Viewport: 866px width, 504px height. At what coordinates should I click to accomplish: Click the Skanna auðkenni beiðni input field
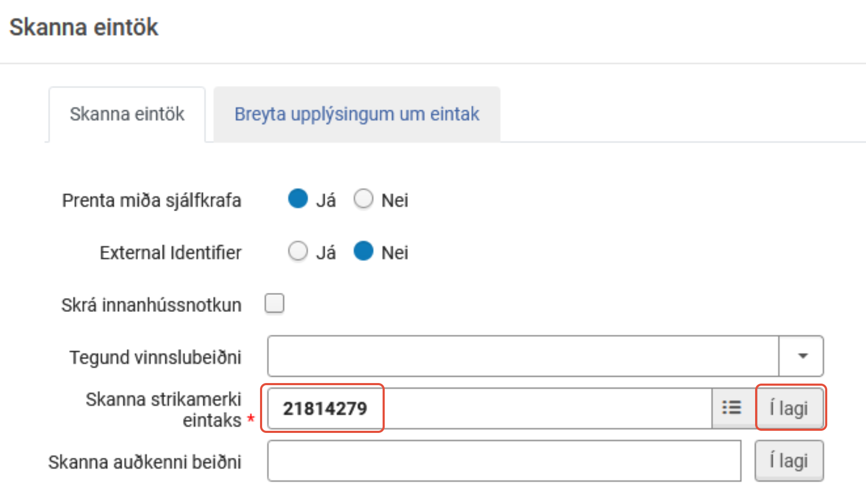point(504,460)
